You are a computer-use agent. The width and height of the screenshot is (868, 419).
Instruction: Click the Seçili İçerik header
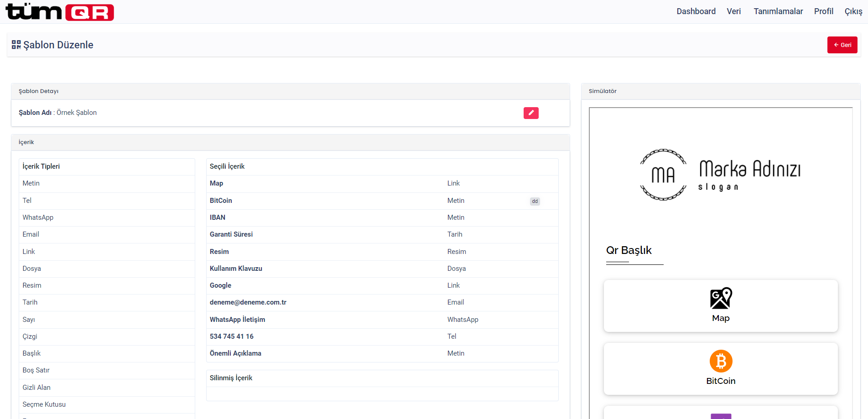(x=382, y=166)
